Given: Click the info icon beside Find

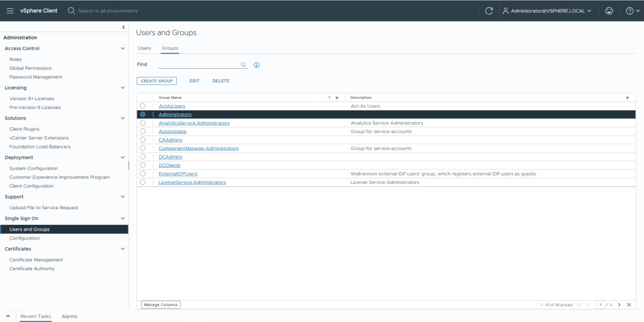Looking at the screenshot, I should (x=257, y=65).
